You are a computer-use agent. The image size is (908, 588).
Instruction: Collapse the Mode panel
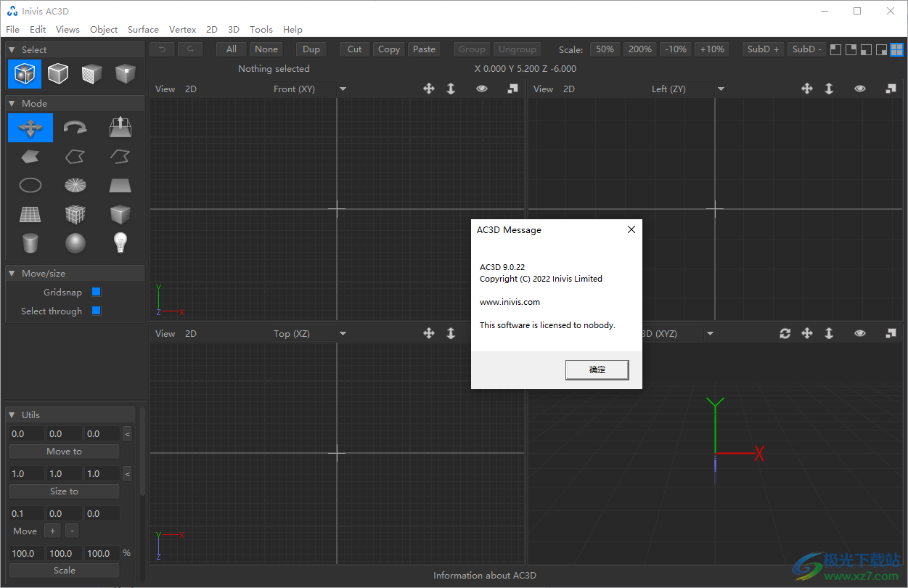(x=12, y=104)
